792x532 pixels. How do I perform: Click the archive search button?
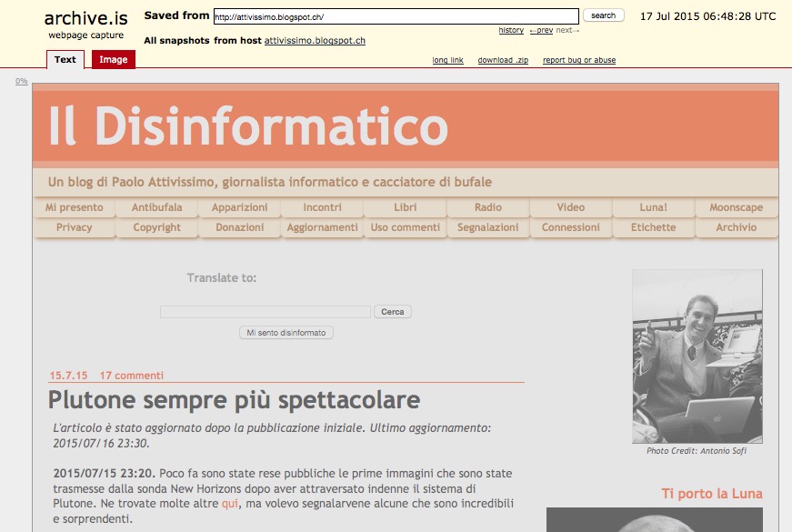tap(603, 15)
